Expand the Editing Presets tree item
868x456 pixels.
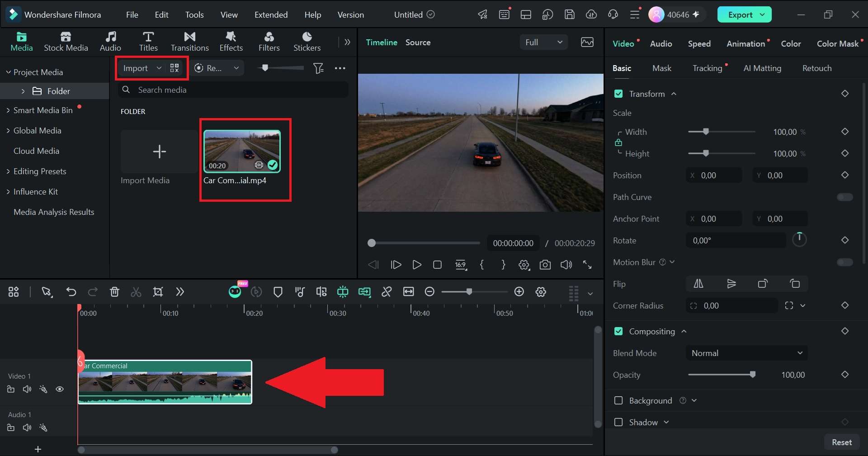click(8, 171)
